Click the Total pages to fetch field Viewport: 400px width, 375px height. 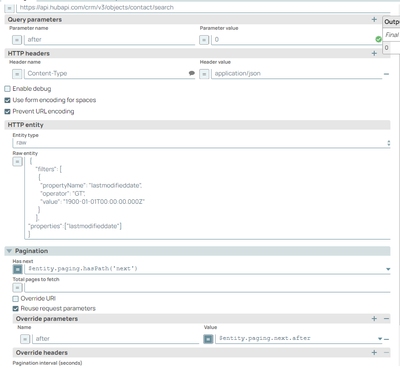207,287
